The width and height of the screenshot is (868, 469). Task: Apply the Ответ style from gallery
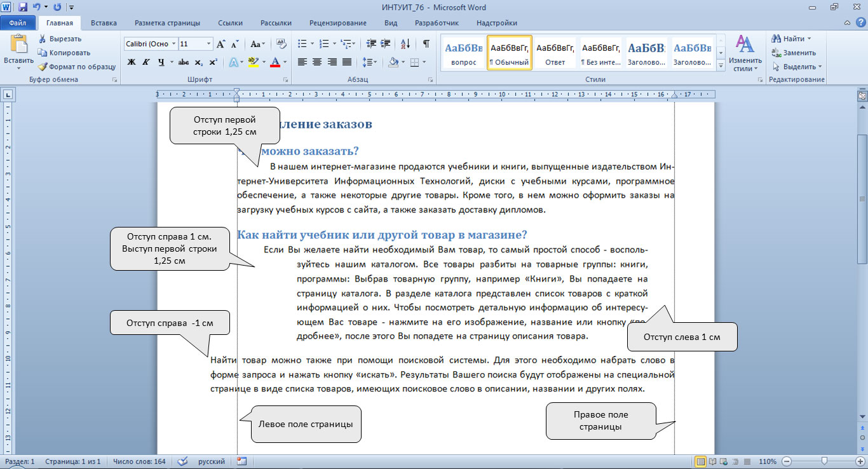click(555, 53)
